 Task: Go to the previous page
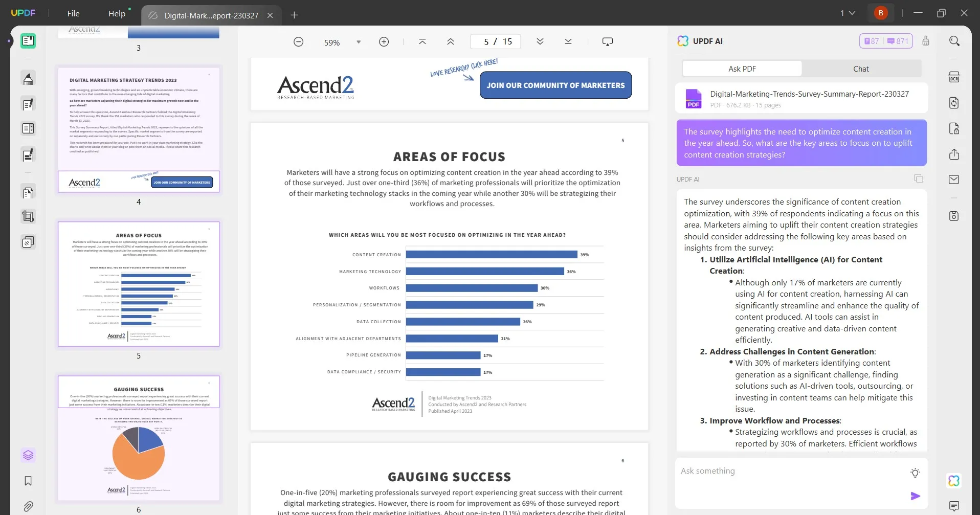pos(451,41)
